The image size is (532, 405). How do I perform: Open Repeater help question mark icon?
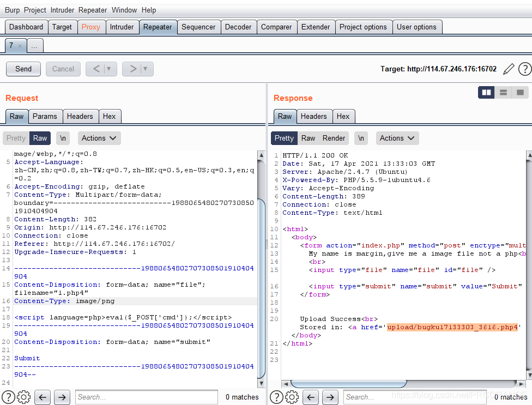(x=525, y=69)
